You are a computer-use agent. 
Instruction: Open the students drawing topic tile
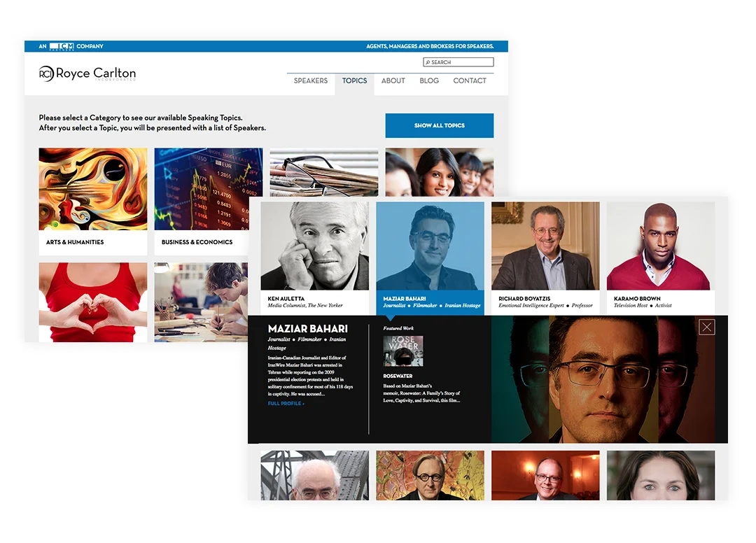[201, 302]
